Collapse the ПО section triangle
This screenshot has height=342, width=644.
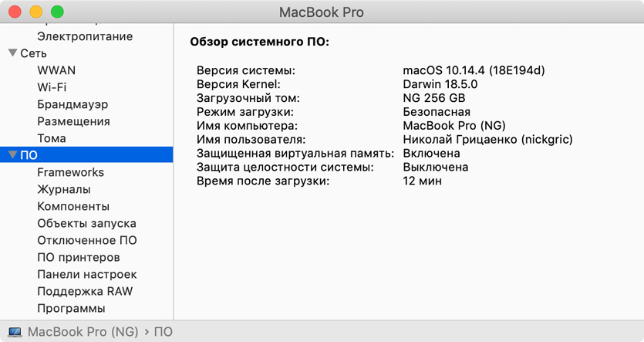tap(12, 155)
